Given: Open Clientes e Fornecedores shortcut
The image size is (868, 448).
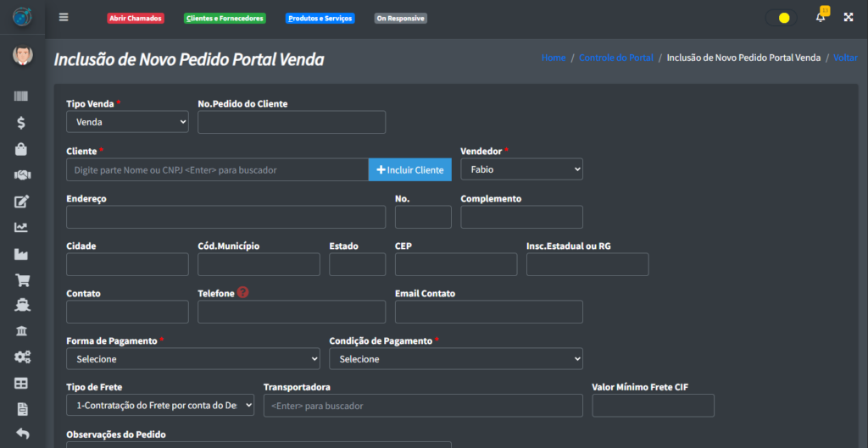Looking at the screenshot, I should pyautogui.click(x=225, y=18).
